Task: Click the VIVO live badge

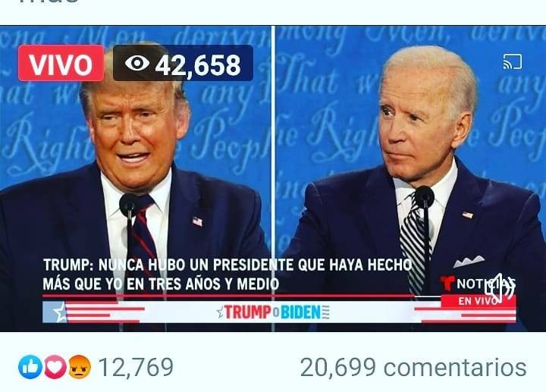Action: 61,63
